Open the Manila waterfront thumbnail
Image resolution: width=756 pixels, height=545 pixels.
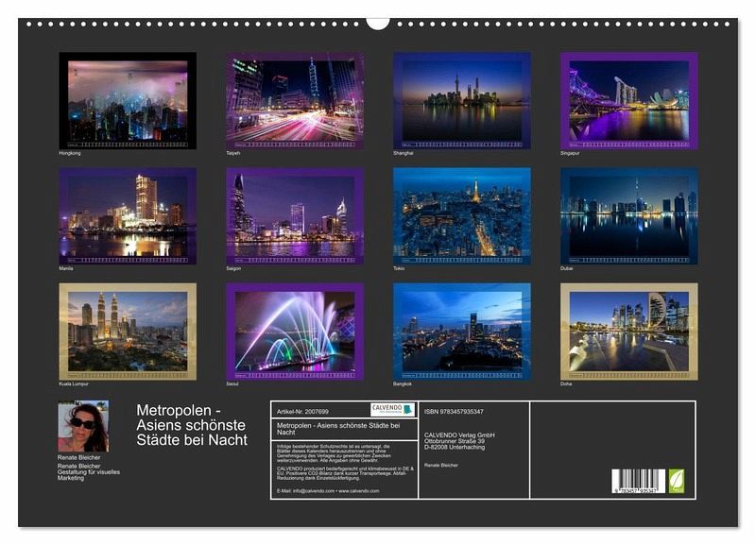coord(128,216)
